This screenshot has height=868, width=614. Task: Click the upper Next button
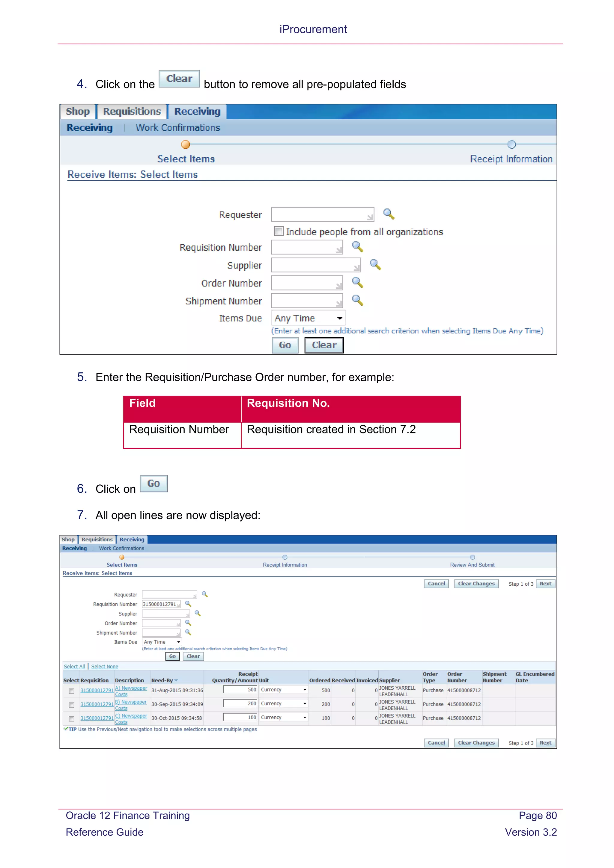click(x=546, y=584)
